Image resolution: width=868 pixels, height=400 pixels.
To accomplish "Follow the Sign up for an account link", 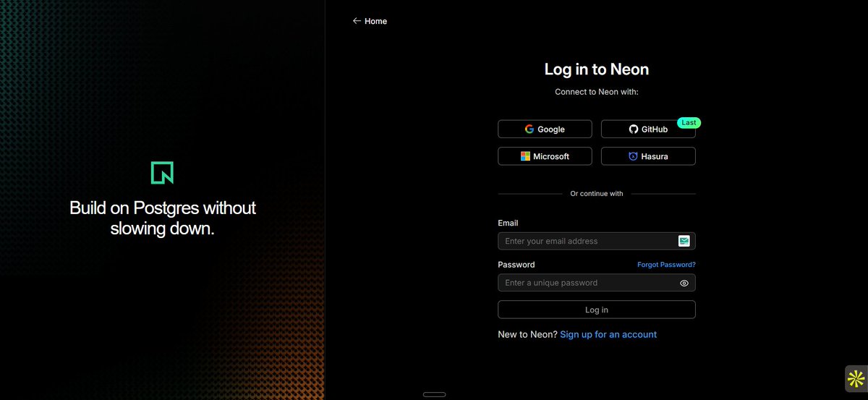I will pyautogui.click(x=608, y=334).
